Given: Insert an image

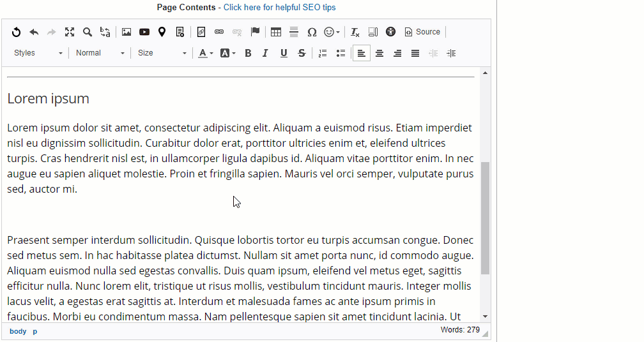Looking at the screenshot, I should click(x=126, y=32).
